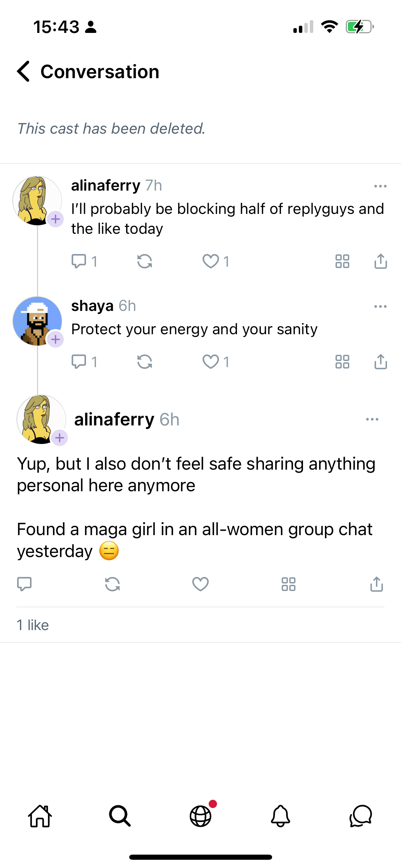Viewport: 401px width, 868px height.
Task: Like alinaferry's 6h main cast
Action: click(x=200, y=584)
